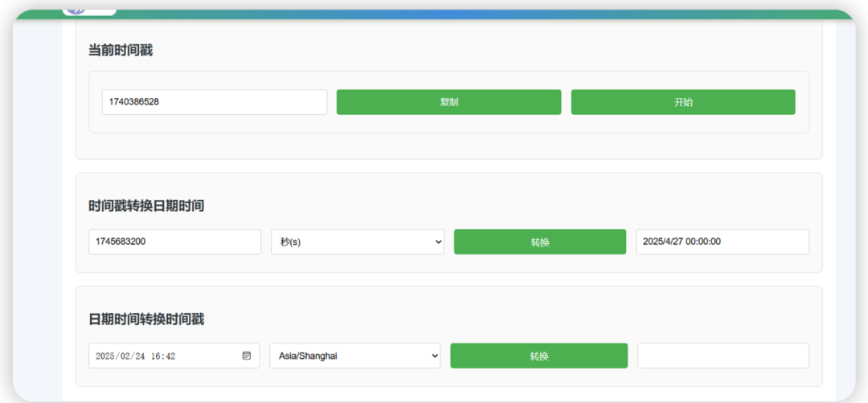Open the calendar picker icon in datetime field
868x403 pixels.
click(247, 356)
